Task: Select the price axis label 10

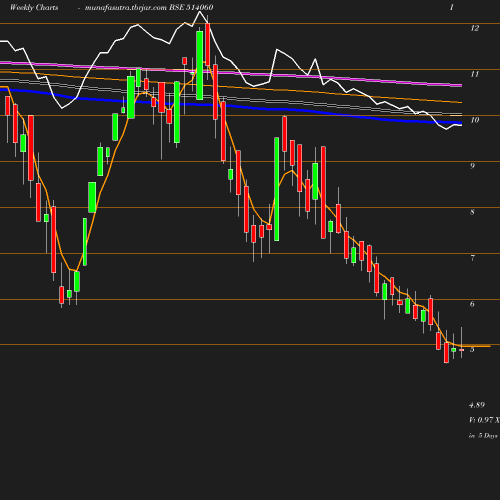Action: tap(475, 120)
